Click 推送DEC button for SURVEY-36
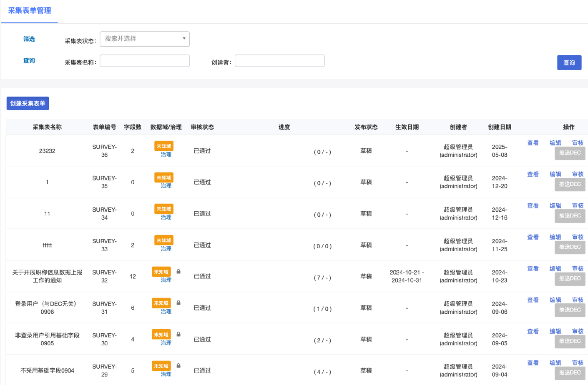Viewport: 588px width, 385px height. tap(570, 153)
